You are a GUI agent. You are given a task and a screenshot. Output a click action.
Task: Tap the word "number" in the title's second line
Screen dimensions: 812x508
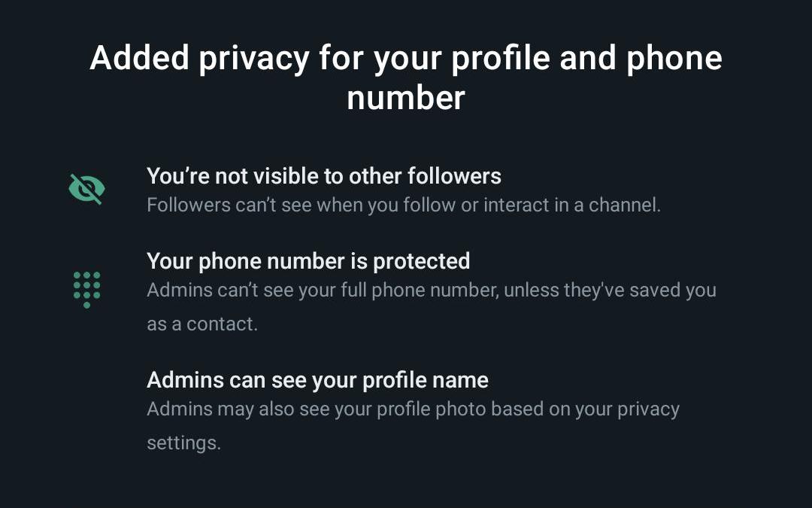click(406, 98)
